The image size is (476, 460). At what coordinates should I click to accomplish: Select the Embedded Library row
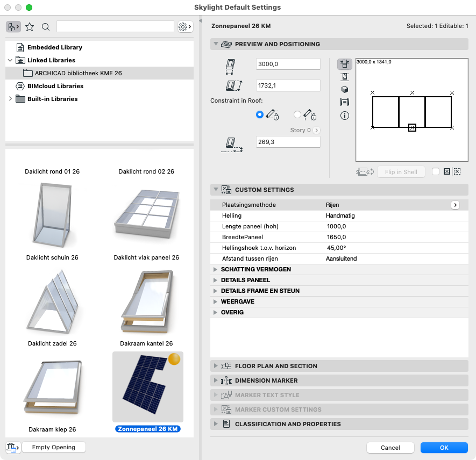pos(100,47)
